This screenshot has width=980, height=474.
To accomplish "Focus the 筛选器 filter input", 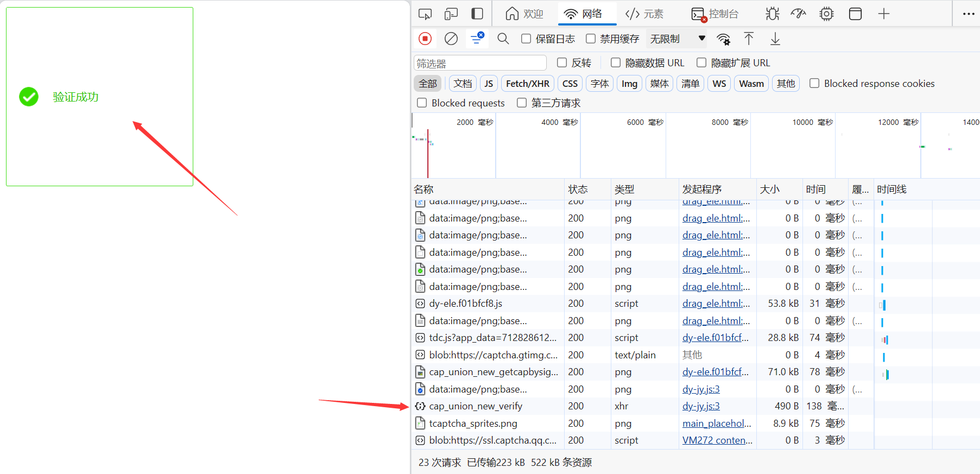I will click(x=480, y=63).
